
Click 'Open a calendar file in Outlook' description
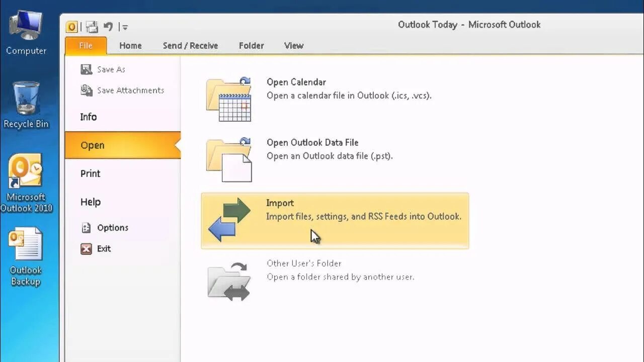point(349,96)
